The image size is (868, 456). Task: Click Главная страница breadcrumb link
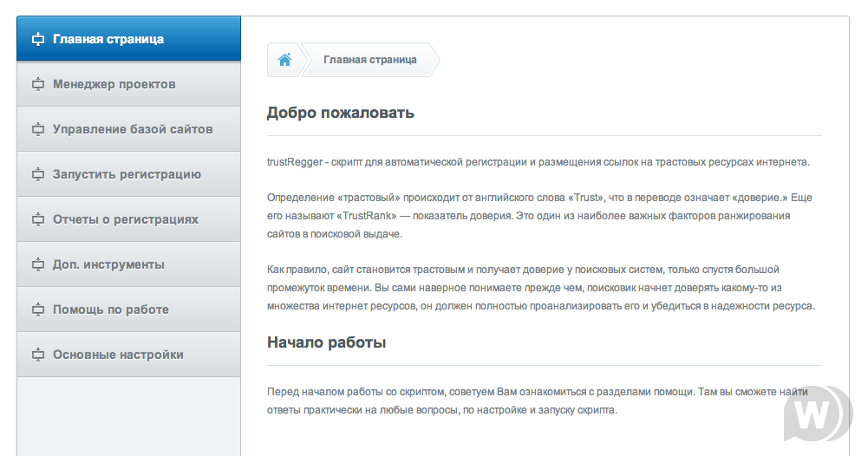pyautogui.click(x=369, y=60)
